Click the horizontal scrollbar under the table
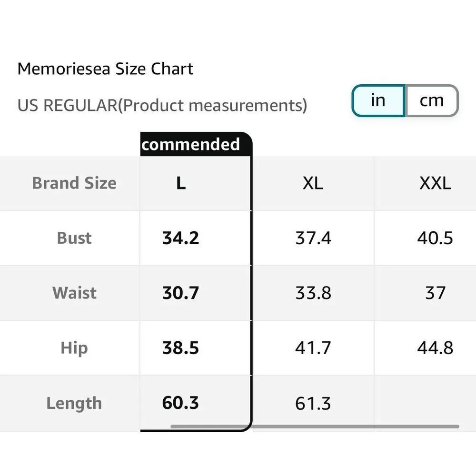Viewport: 476px width, 476px height. (314, 426)
